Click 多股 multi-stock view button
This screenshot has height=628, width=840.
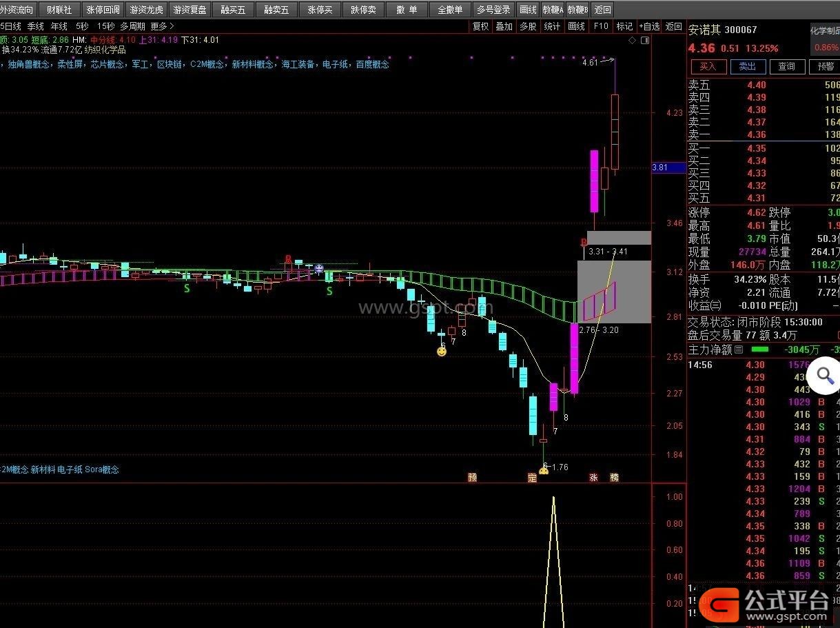(529, 26)
